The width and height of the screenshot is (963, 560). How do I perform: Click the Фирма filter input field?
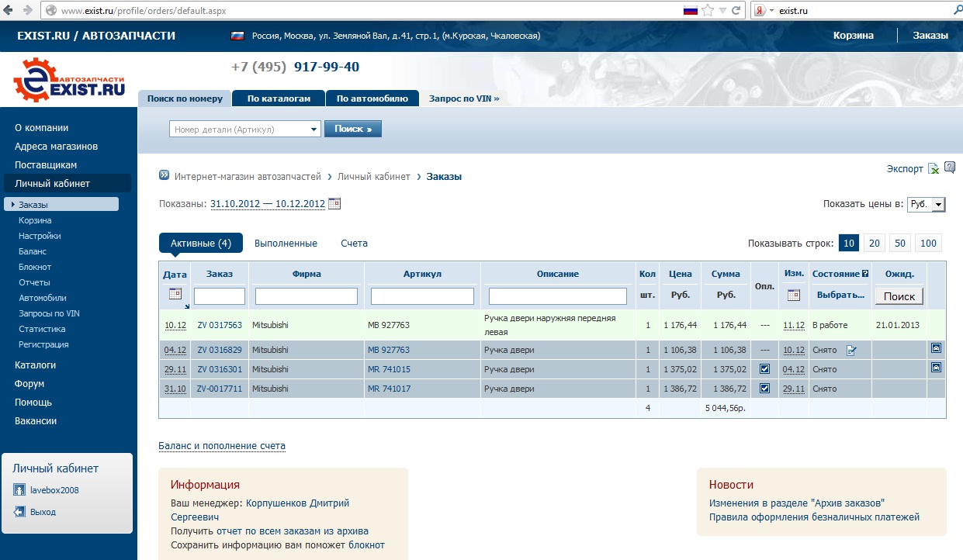307,296
